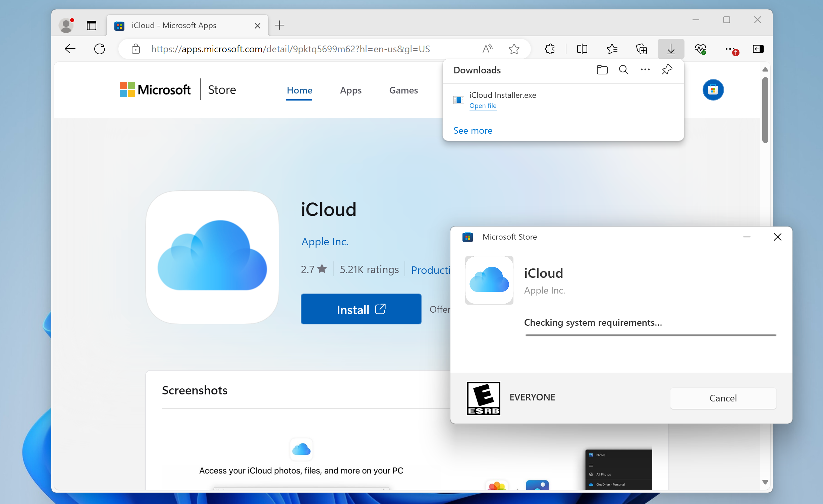
Task: Click the blue Install button
Action: point(361,309)
